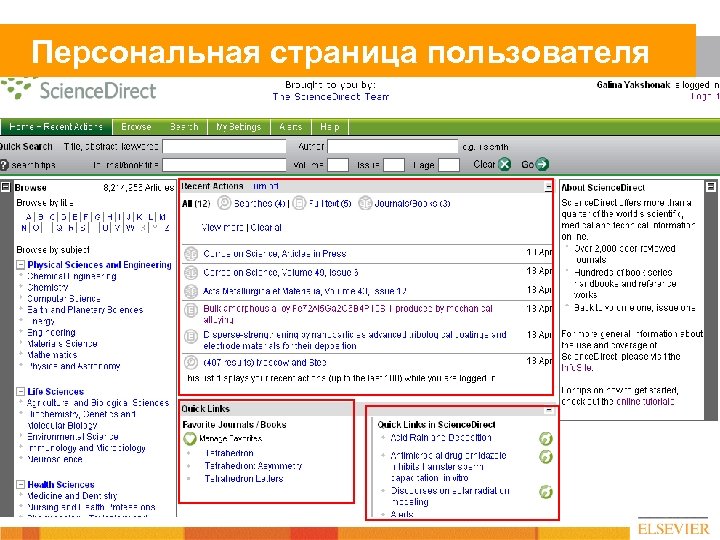Click the Clear all link

(x=266, y=227)
